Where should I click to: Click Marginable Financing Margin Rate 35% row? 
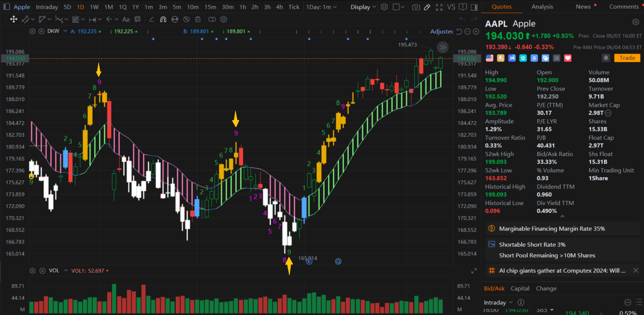click(x=563, y=229)
